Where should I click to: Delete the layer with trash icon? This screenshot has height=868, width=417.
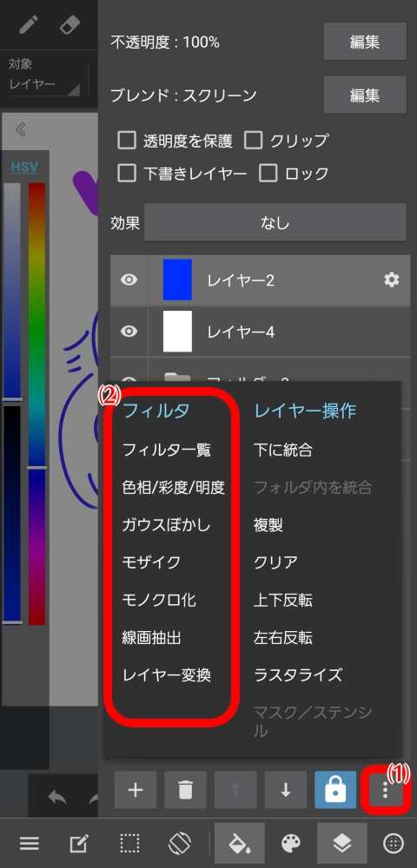[186, 790]
